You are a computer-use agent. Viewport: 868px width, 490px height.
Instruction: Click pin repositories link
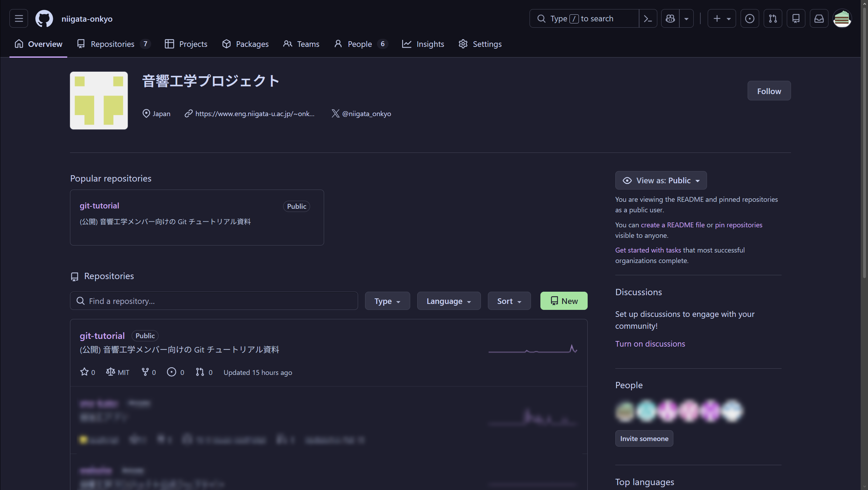[x=738, y=225]
